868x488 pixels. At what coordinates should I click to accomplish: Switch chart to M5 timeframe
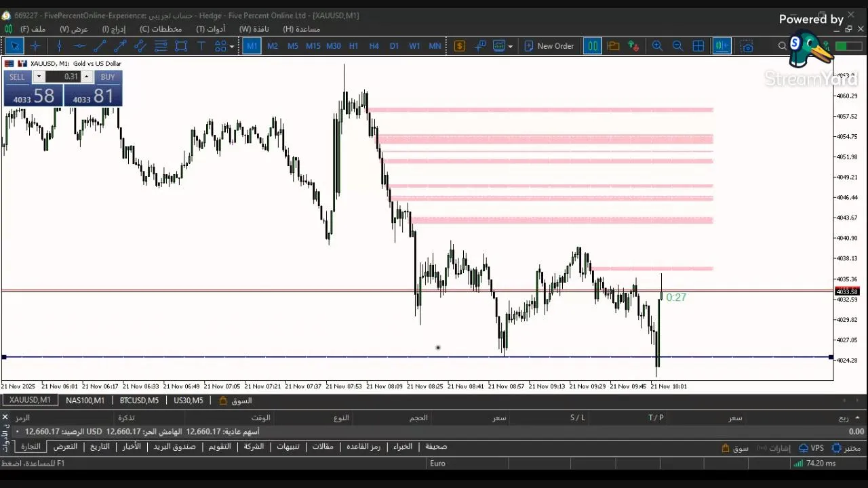pyautogui.click(x=293, y=46)
